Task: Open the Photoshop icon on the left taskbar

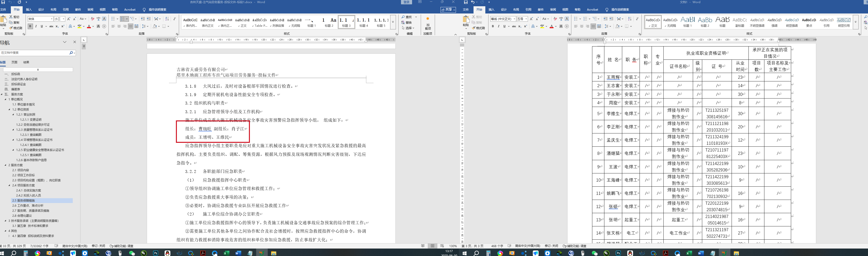Action: [x=156, y=253]
